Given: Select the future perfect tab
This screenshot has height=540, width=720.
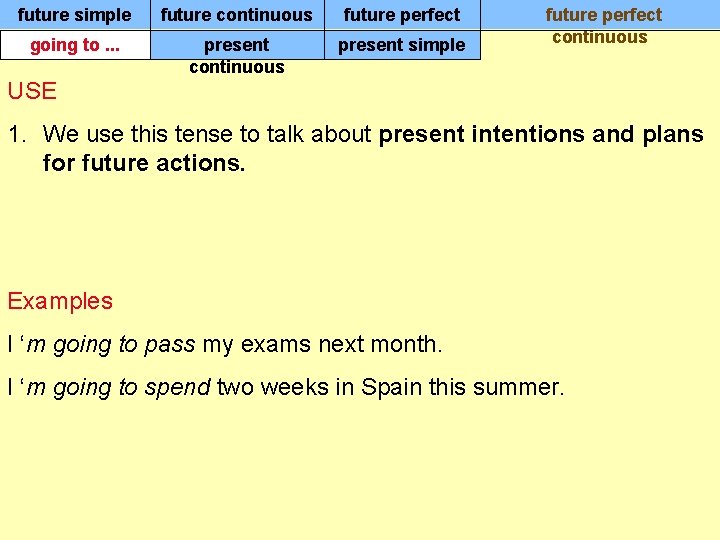Looking at the screenshot, I should 402,15.
